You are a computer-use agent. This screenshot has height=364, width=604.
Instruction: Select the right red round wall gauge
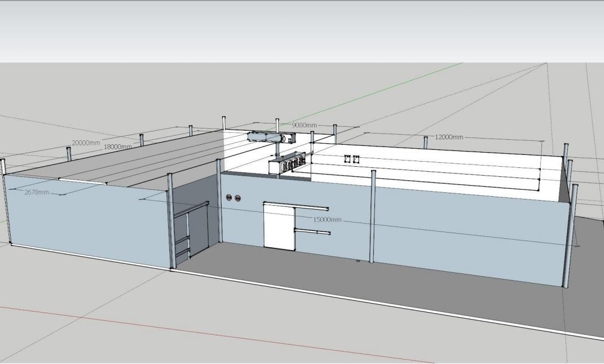point(238,198)
